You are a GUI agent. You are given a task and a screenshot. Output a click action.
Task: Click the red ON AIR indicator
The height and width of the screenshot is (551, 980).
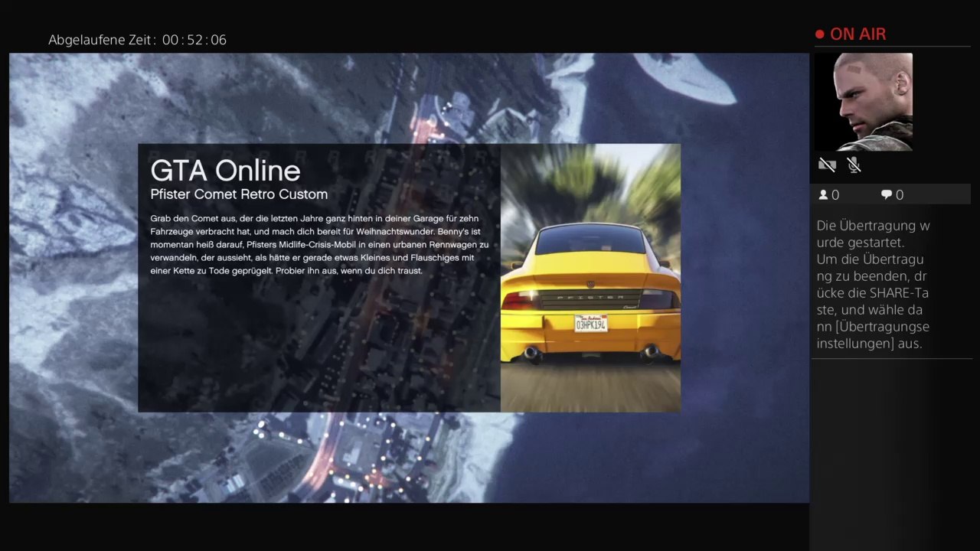click(851, 34)
